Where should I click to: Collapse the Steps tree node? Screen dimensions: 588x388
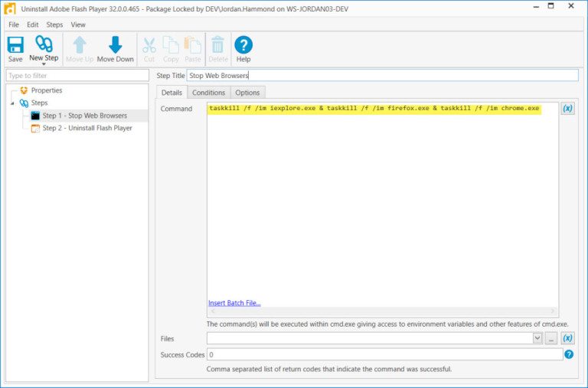tap(12, 103)
